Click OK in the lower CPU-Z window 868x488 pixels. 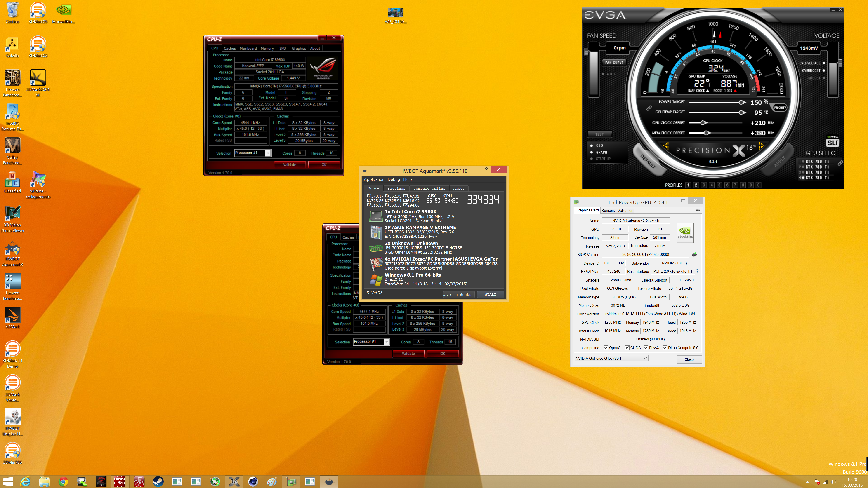pyautogui.click(x=442, y=353)
